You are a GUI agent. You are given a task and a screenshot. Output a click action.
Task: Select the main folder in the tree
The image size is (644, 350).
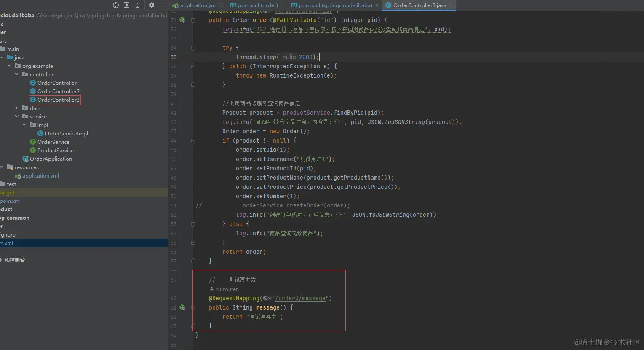[13, 49]
